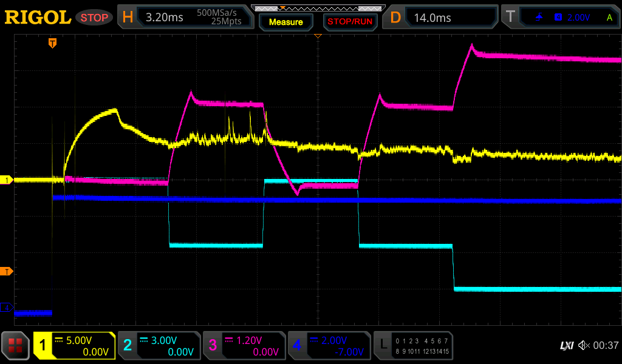Click the orange trigger position T marker
Image resolution: width=622 pixels, height=364 pixels.
(53, 43)
